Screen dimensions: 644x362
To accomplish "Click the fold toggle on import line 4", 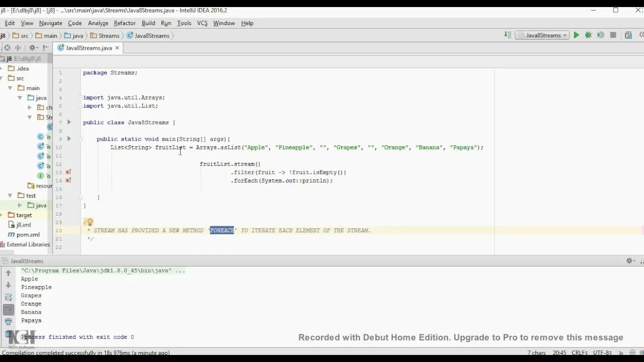I will click(80, 98).
